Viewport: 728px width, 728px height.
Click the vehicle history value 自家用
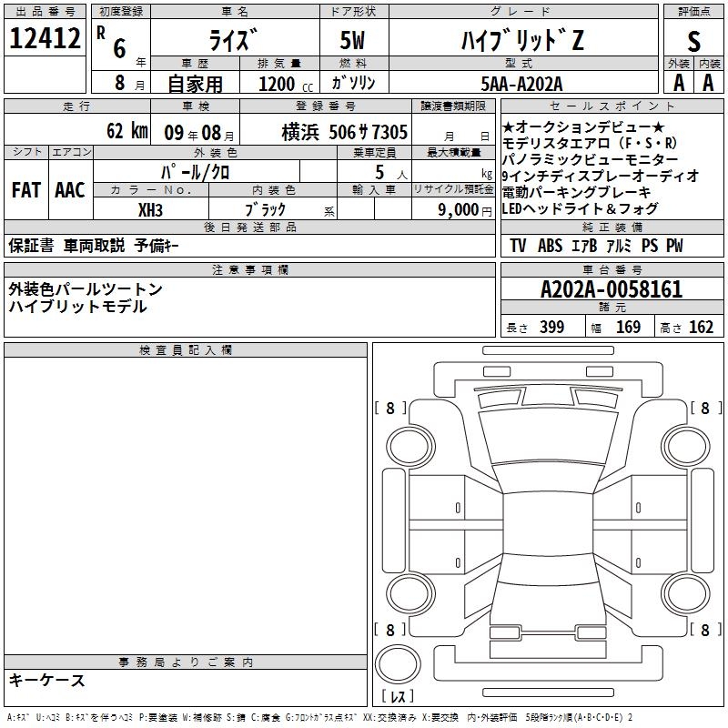coord(195,84)
